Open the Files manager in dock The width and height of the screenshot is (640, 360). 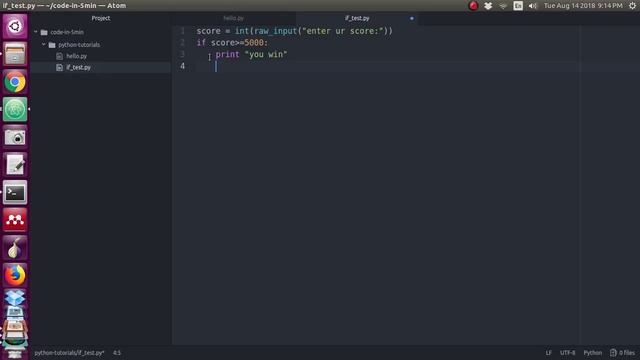15,54
